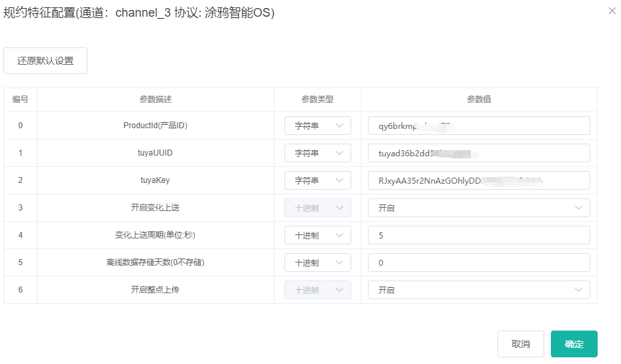Image resolution: width=621 pixels, height=364 pixels.
Task: Select the 离线数据存储天数 field showing 0
Action: click(478, 262)
